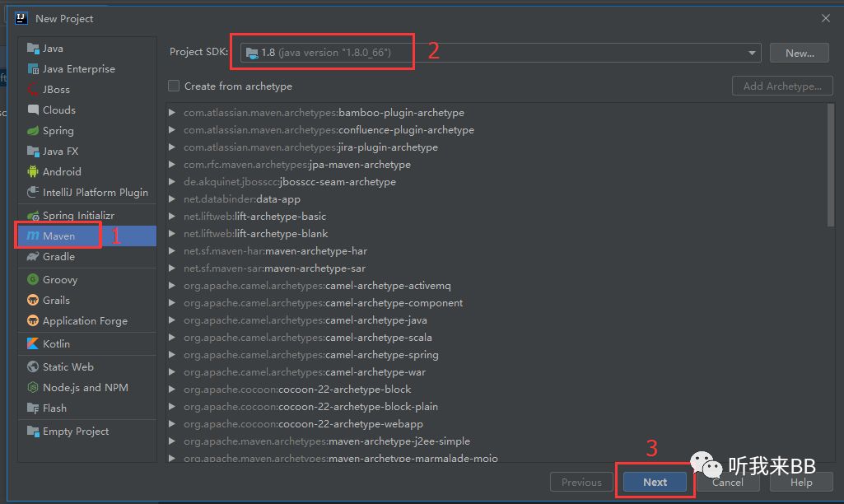Click the Maven 'm' icon
Screen dimensions: 844x504
(x=33, y=236)
